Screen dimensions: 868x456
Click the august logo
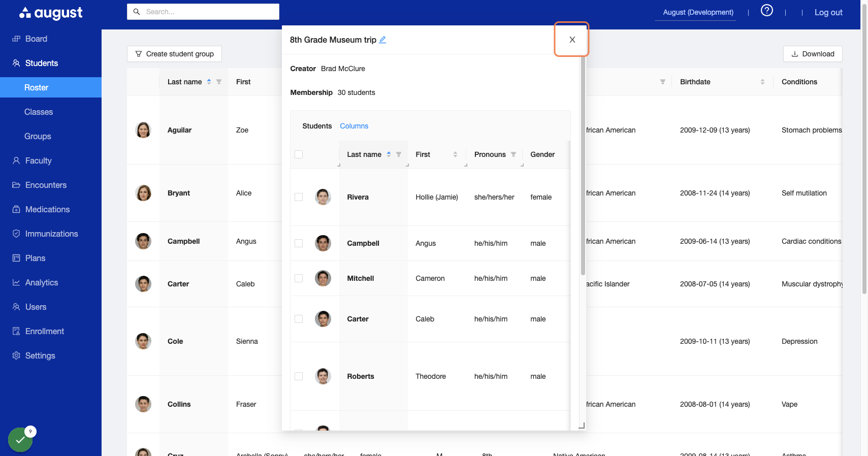[51, 13]
